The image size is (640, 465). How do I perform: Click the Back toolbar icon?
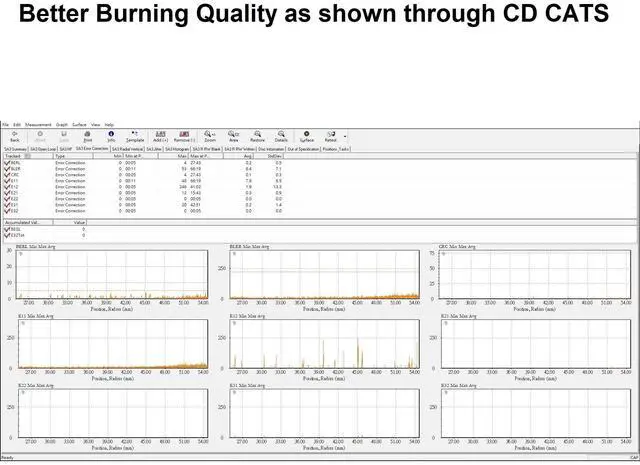[15, 136]
